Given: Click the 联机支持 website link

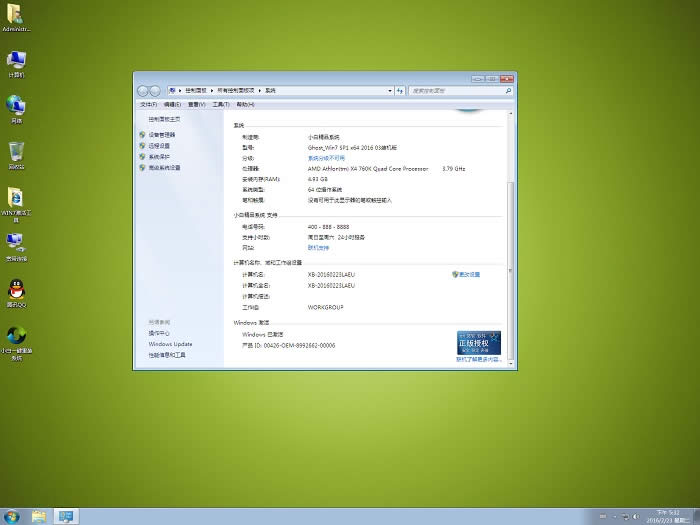Looking at the screenshot, I should pyautogui.click(x=318, y=247).
